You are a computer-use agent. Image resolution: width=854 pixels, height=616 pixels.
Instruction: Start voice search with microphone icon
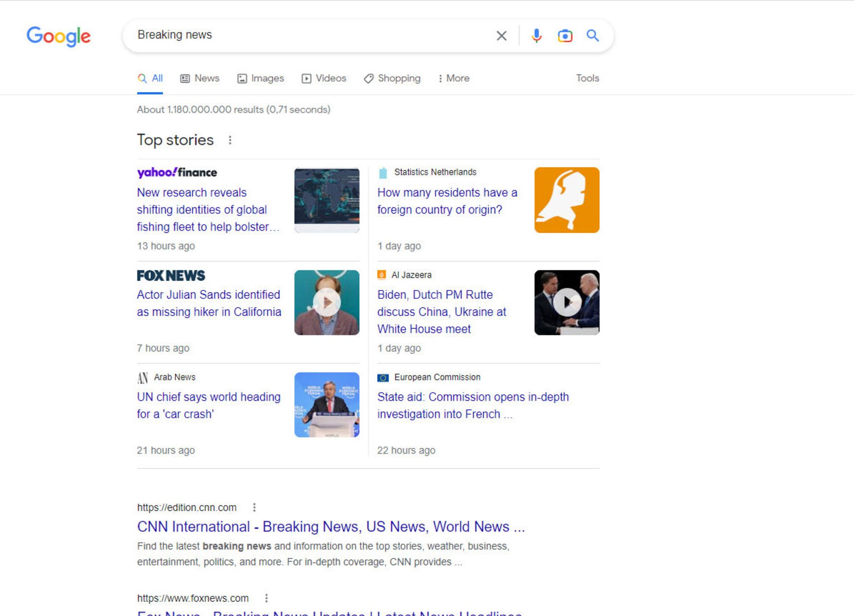click(536, 36)
